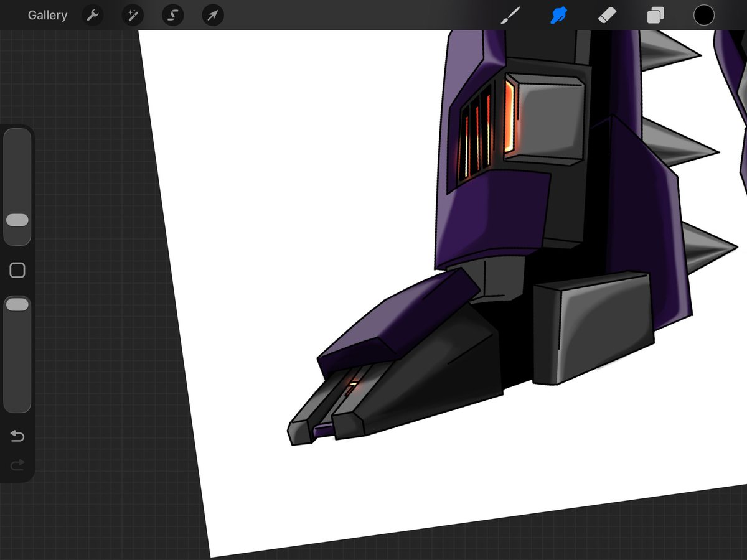Activate the Transform arrow tool

[213, 16]
